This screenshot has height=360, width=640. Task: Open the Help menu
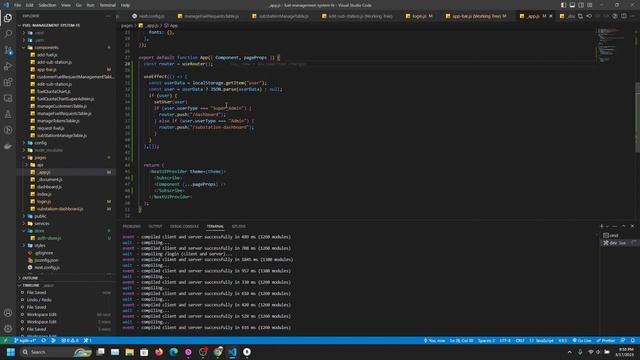click(x=125, y=5)
